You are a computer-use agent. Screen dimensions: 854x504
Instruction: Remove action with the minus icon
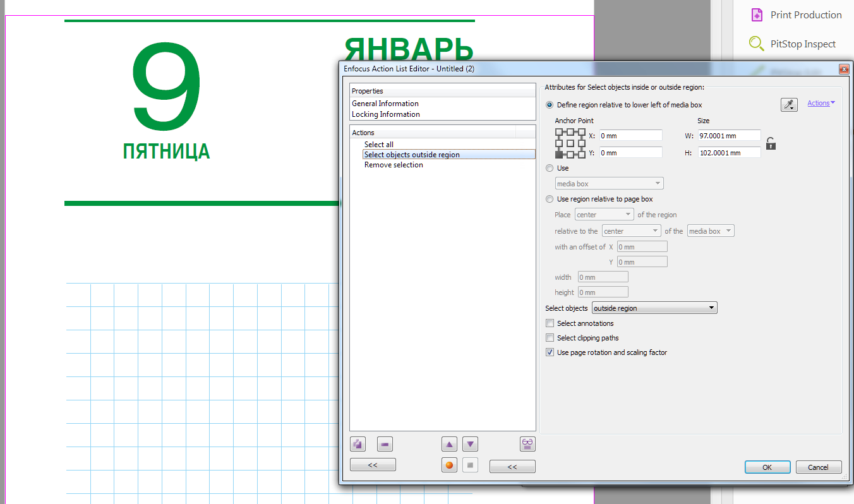pyautogui.click(x=385, y=444)
